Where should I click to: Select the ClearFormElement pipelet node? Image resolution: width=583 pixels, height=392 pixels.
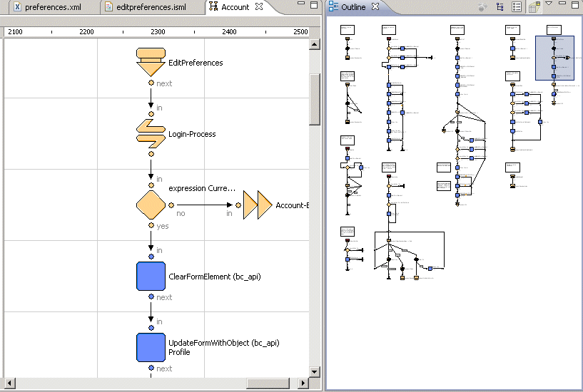click(x=151, y=276)
